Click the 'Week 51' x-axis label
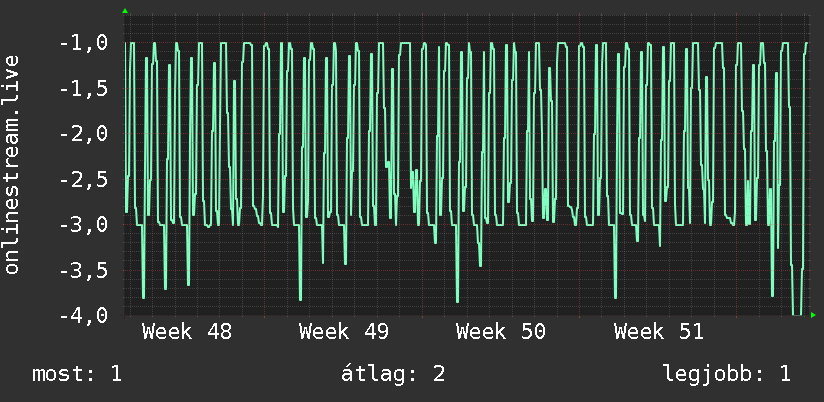Screen dimensions: 824x402 point(658,332)
